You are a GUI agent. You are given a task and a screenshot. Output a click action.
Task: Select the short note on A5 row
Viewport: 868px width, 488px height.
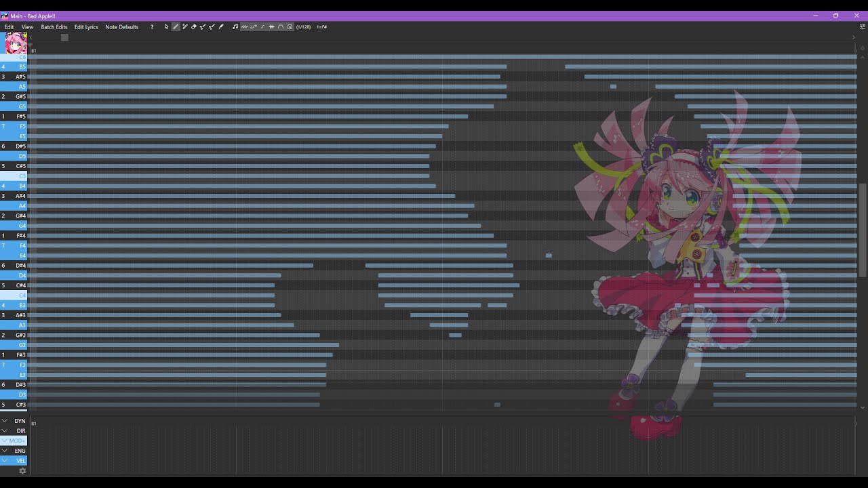(x=613, y=87)
